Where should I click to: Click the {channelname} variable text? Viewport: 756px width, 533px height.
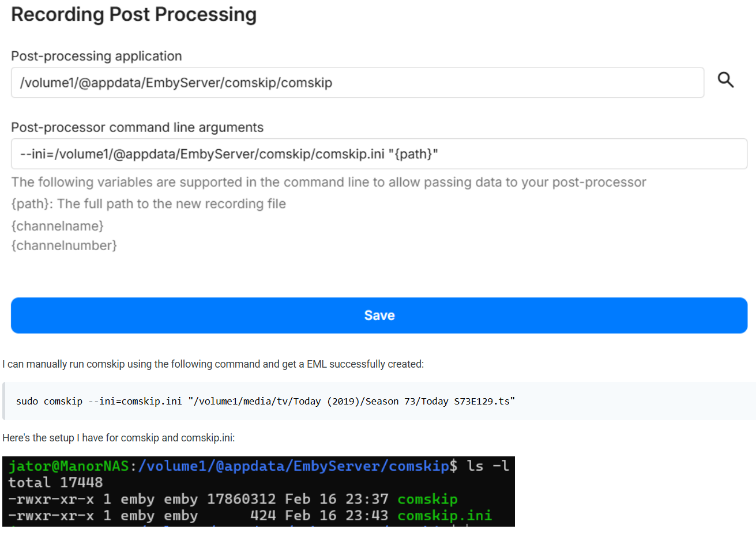tap(58, 226)
